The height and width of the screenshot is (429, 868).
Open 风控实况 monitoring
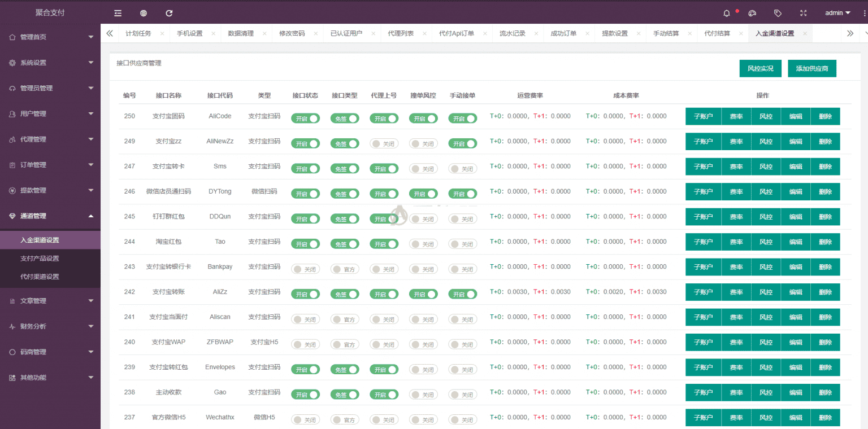[x=760, y=68]
